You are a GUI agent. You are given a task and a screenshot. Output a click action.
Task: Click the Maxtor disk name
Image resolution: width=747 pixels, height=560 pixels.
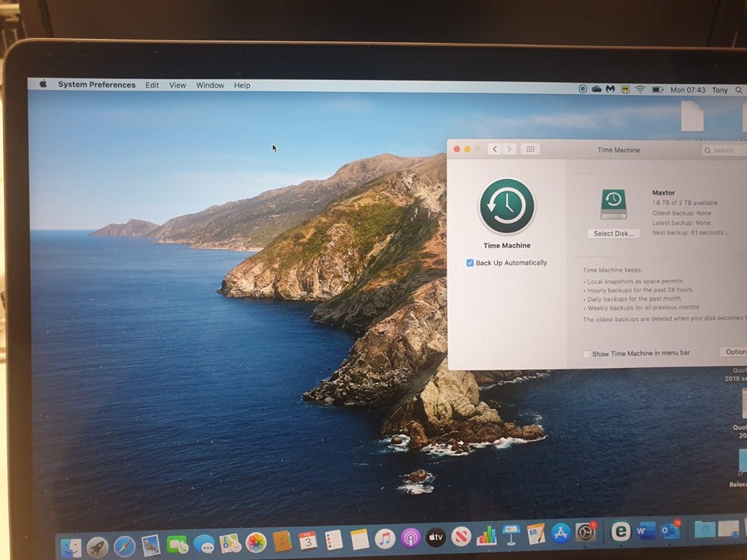(663, 193)
